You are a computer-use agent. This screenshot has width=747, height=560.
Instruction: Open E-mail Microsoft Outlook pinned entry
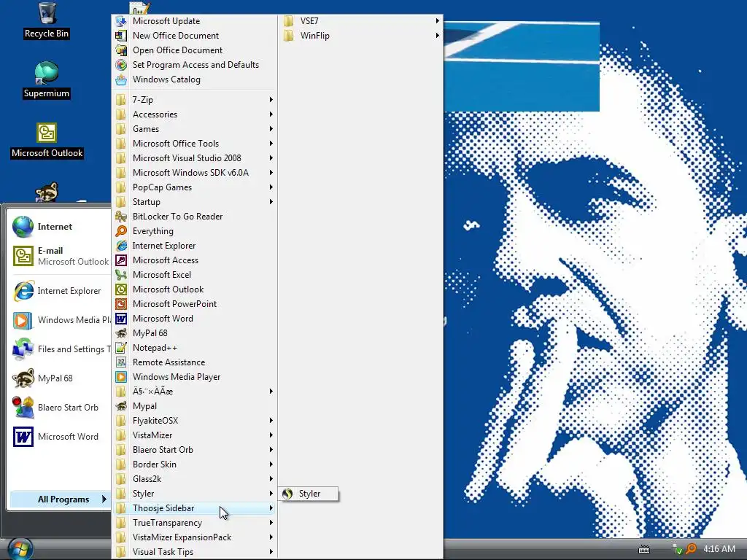(60, 256)
